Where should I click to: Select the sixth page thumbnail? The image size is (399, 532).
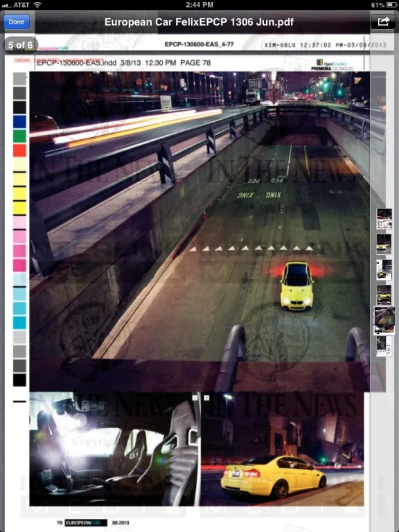click(384, 346)
